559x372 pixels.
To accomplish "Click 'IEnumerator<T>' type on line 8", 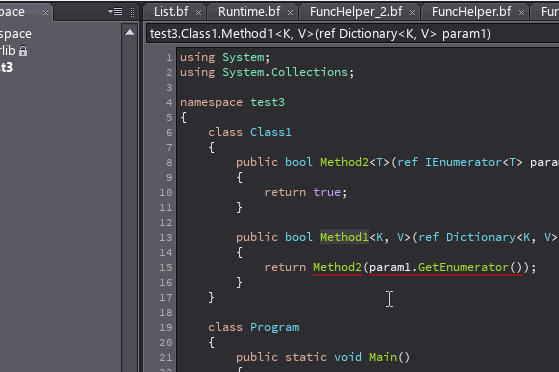I will tap(474, 162).
